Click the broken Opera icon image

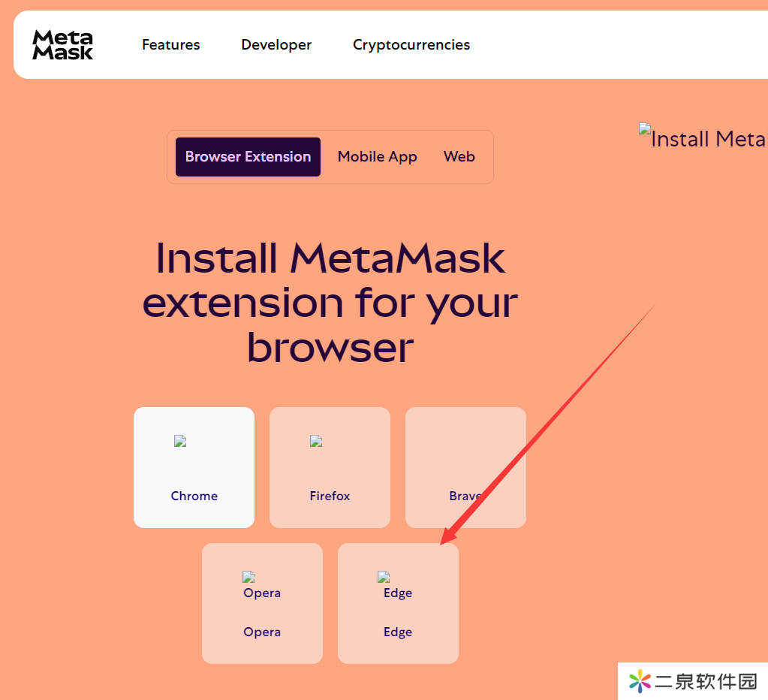pyautogui.click(x=248, y=577)
